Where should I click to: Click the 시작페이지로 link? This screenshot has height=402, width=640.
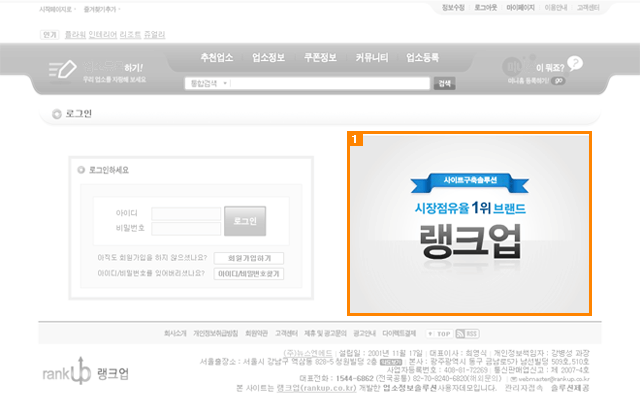coord(56,9)
